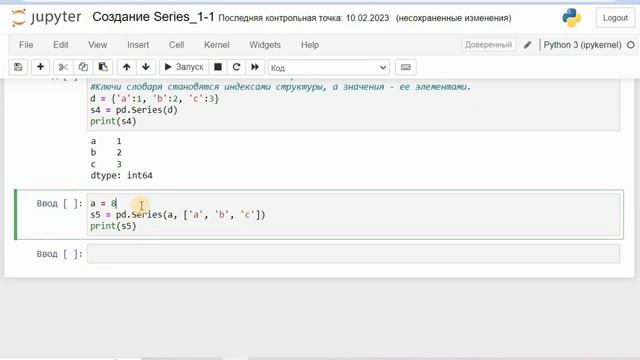640x360 pixels.
Task: Click the Python logo icon
Action: point(571,18)
